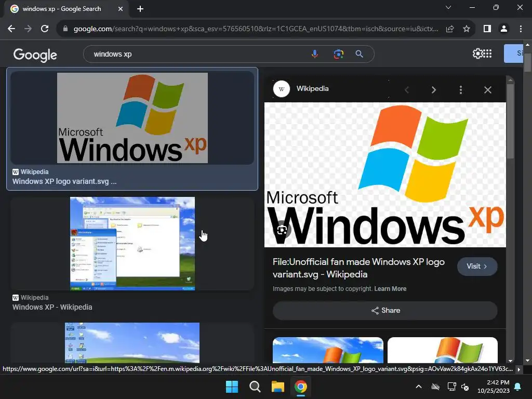
Task: Go to the Google homepage via the logo
Action: coord(35,55)
